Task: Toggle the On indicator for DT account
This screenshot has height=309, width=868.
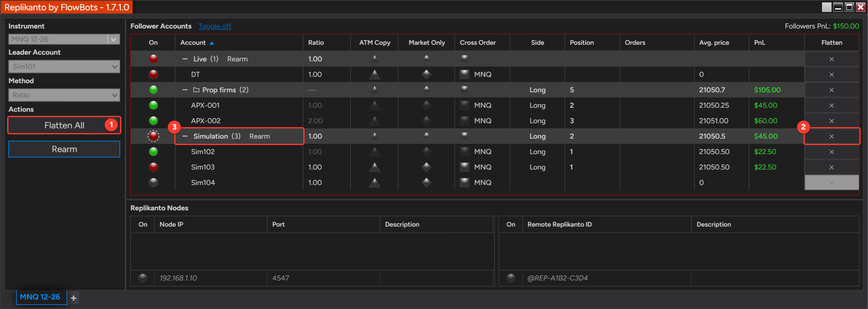Action: tap(153, 74)
